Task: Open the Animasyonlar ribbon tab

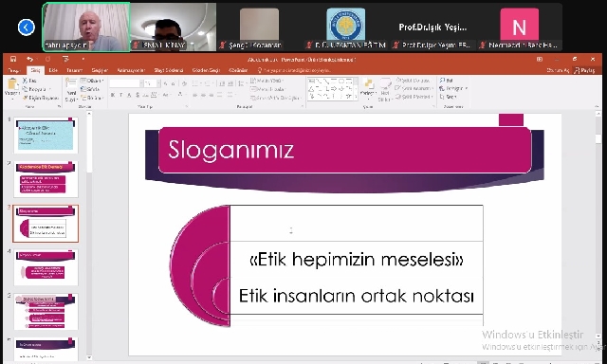Action: pyautogui.click(x=131, y=70)
